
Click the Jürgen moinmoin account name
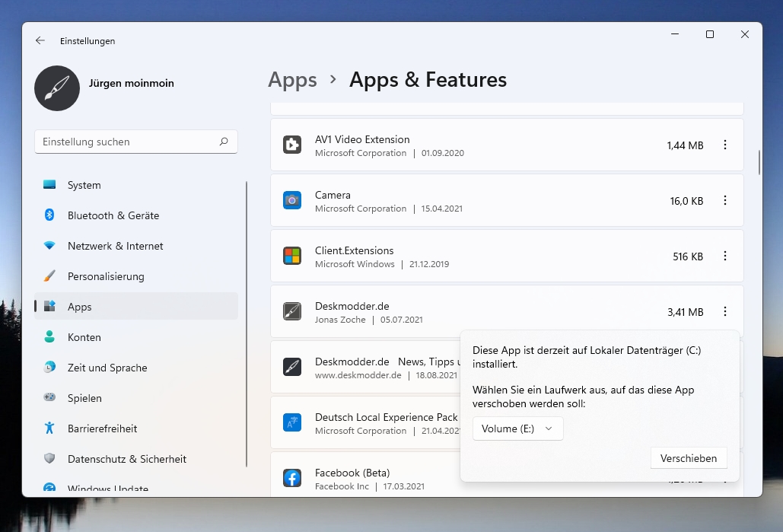[x=132, y=83]
